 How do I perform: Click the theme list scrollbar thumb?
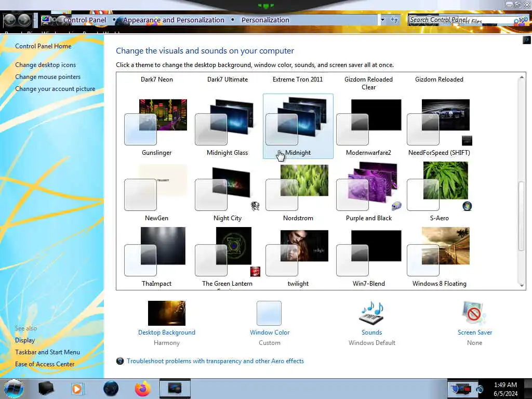click(x=522, y=217)
